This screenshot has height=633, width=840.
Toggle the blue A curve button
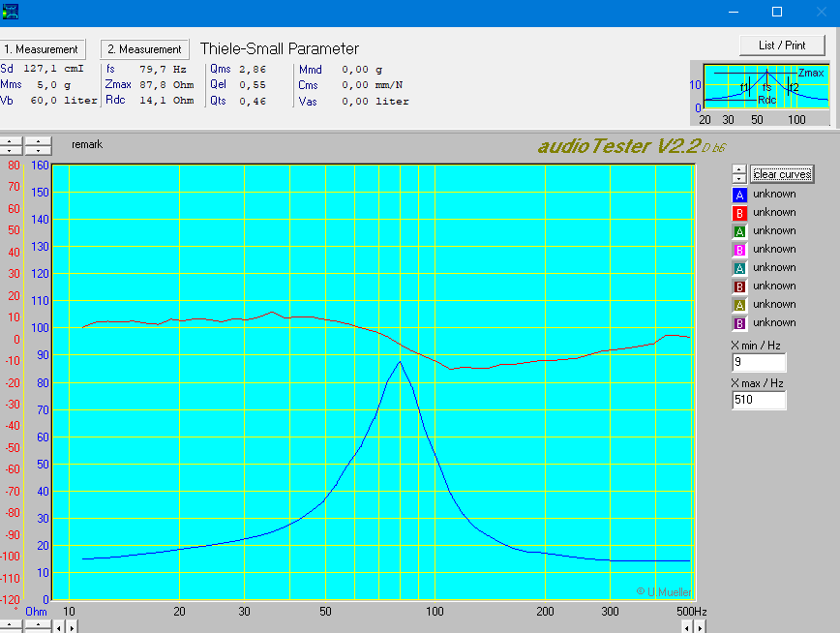[x=739, y=195]
